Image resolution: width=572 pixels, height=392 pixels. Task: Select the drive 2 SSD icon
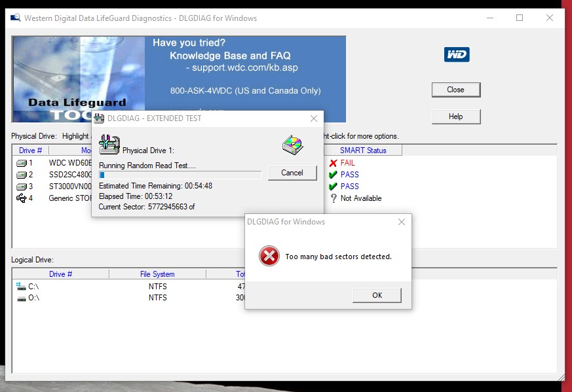[22, 175]
